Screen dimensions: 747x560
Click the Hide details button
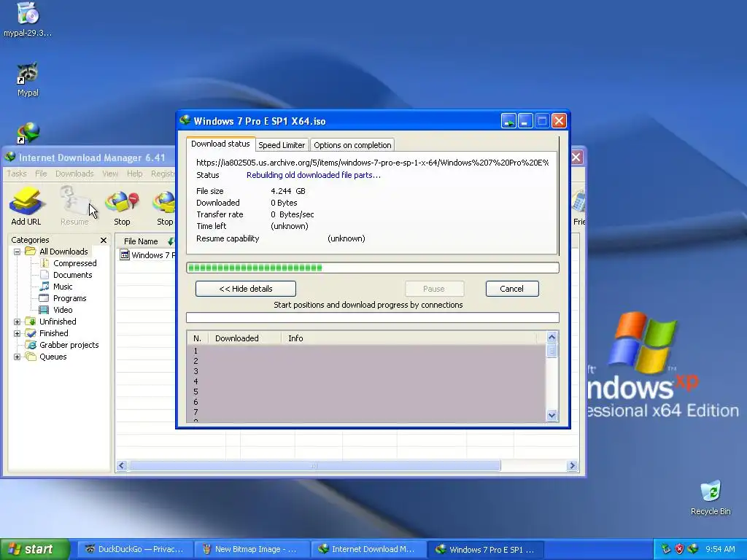tap(246, 289)
